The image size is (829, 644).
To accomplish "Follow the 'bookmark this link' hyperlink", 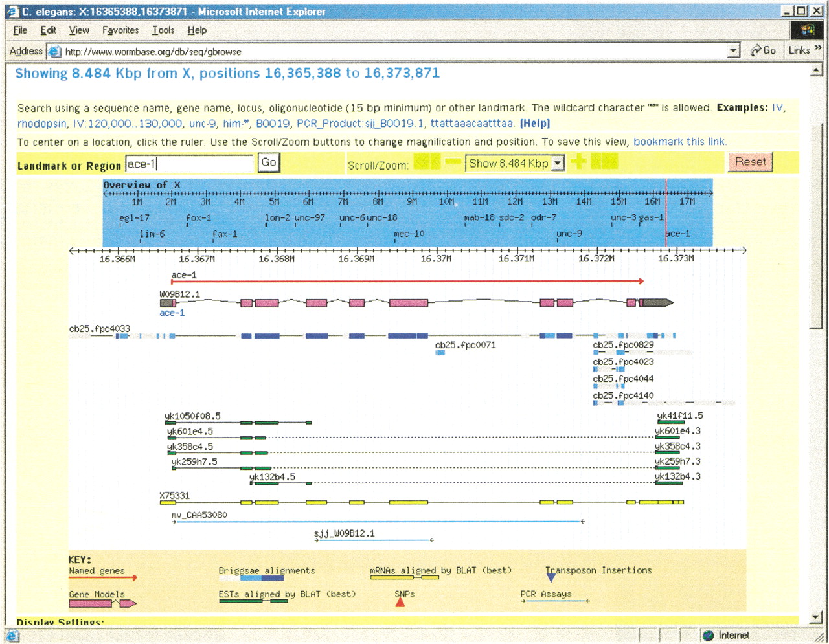I will tap(679, 142).
